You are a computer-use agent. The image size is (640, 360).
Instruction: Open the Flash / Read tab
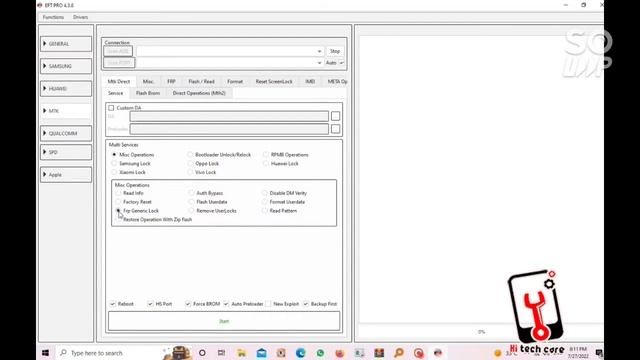(x=202, y=82)
